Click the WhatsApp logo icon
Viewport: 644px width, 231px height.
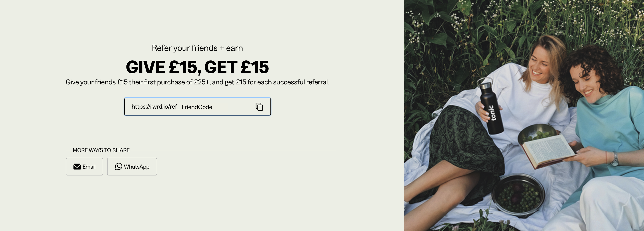[118, 167]
